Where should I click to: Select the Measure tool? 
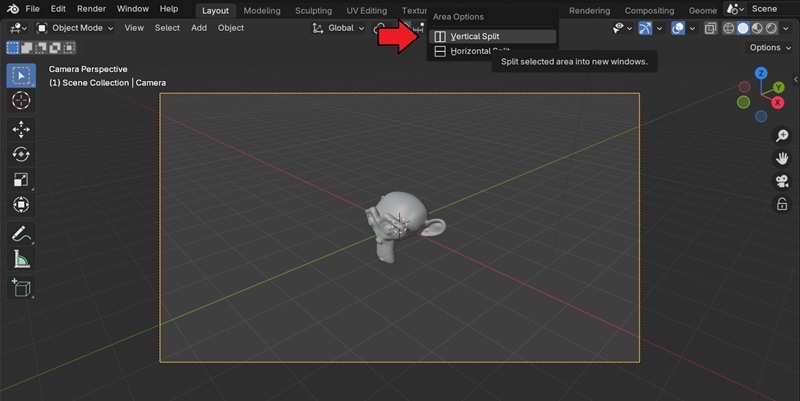pyautogui.click(x=21, y=259)
